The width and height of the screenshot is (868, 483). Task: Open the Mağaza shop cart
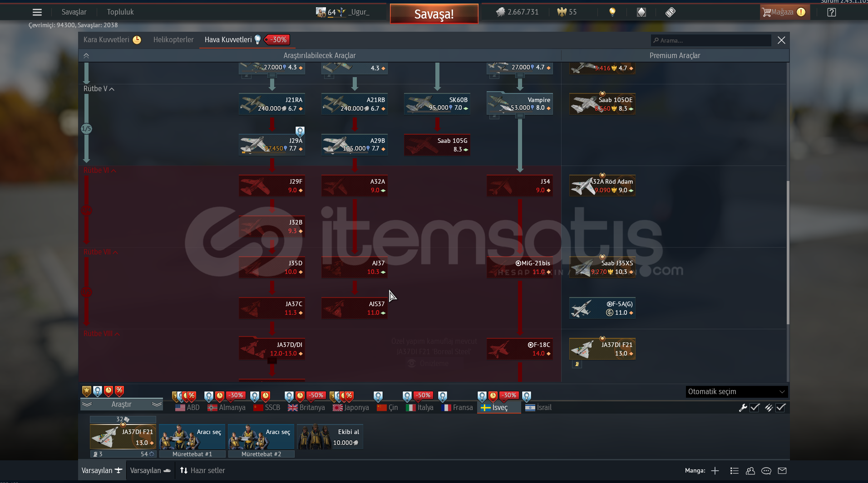(x=784, y=12)
